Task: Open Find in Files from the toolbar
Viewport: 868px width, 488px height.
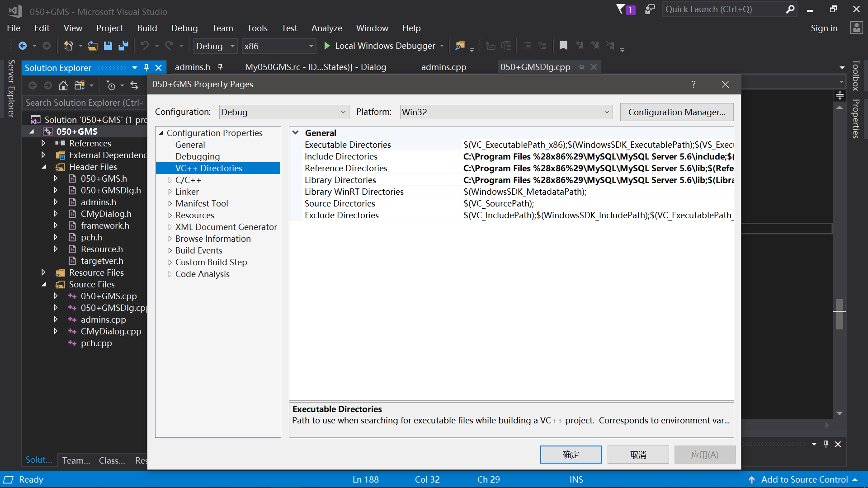Action: pyautogui.click(x=460, y=46)
